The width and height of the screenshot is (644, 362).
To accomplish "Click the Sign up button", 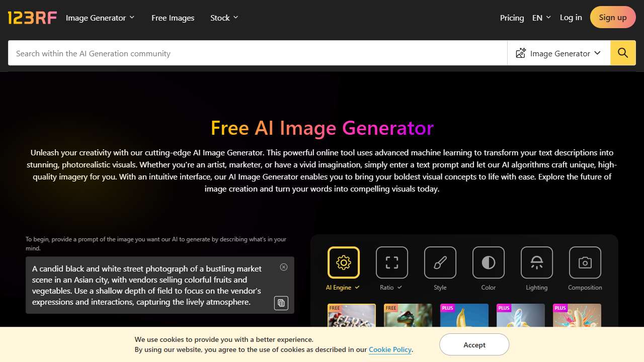I will coord(612,18).
